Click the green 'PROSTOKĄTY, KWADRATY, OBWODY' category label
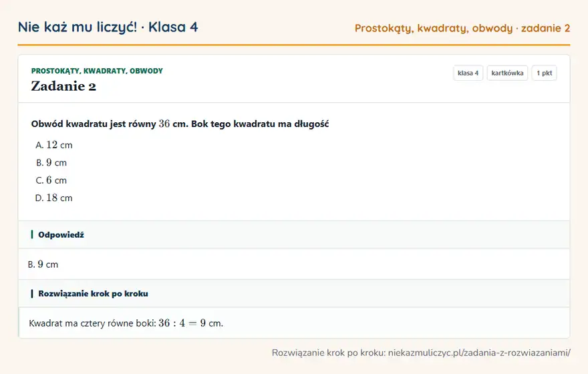 pyautogui.click(x=97, y=71)
